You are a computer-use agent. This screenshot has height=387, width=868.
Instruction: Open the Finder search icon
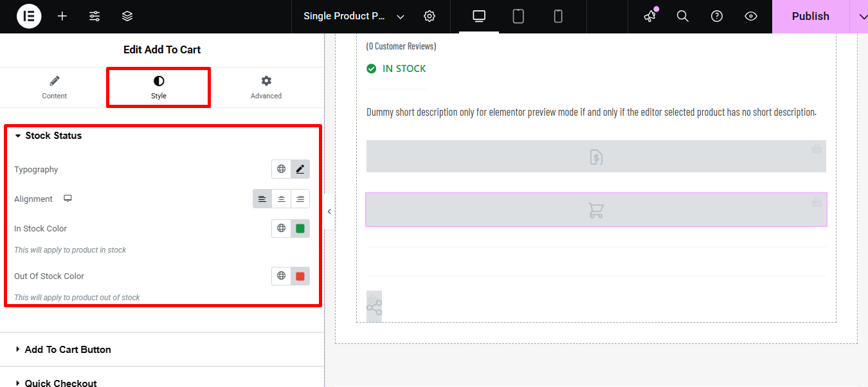(x=682, y=16)
